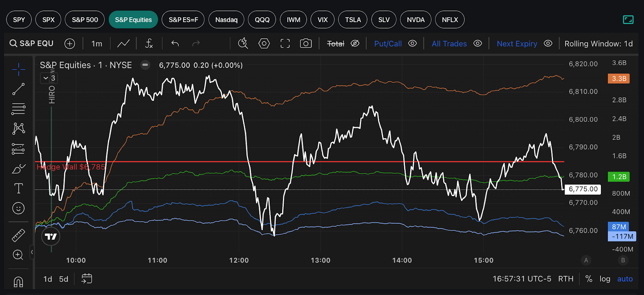644x295 pixels.
Task: Open the forecasting and measurement tools
Action: [19, 149]
